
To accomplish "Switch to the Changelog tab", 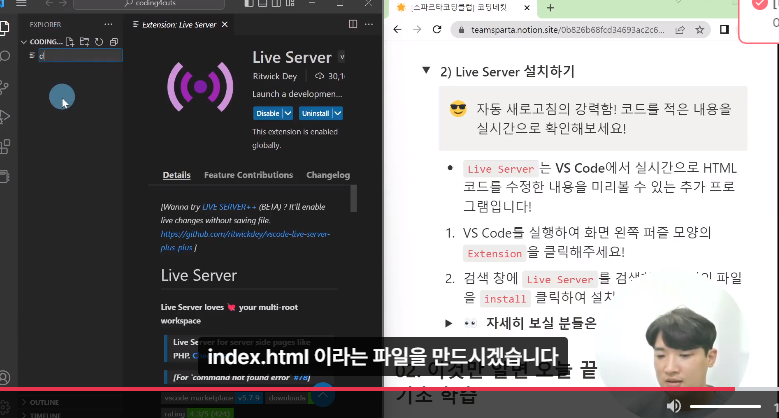I will click(328, 175).
